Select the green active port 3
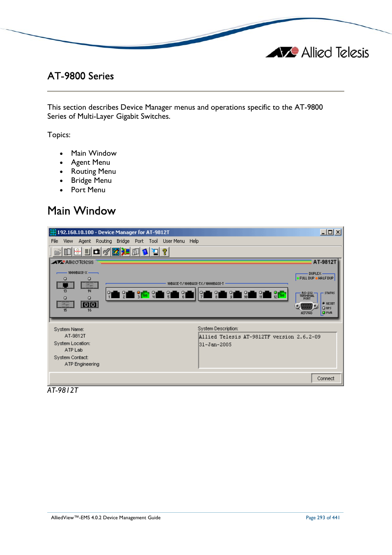 (145, 295)
